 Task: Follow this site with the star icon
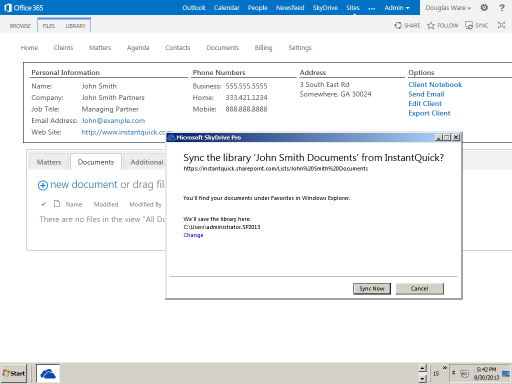pos(431,26)
